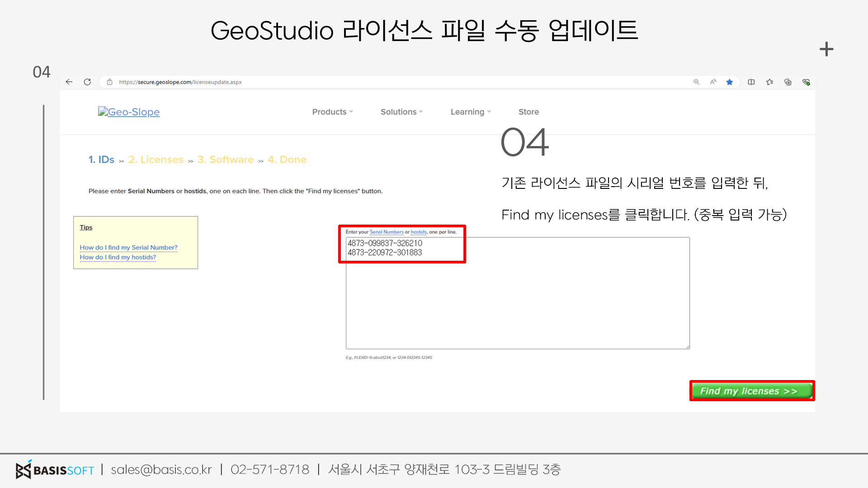Image resolution: width=868 pixels, height=488 pixels.
Task: Select step 4. Done
Action: (x=287, y=160)
